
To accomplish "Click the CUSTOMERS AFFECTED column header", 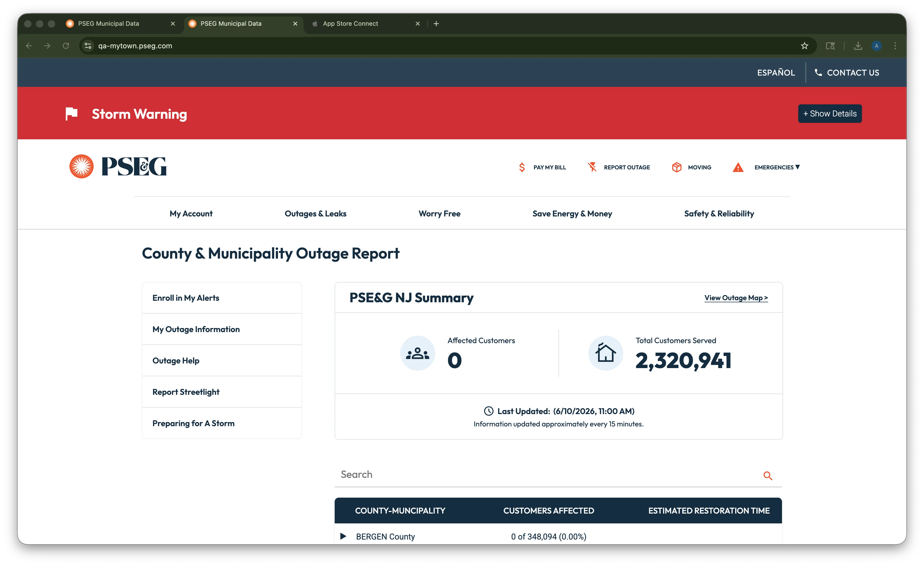I will point(549,510).
